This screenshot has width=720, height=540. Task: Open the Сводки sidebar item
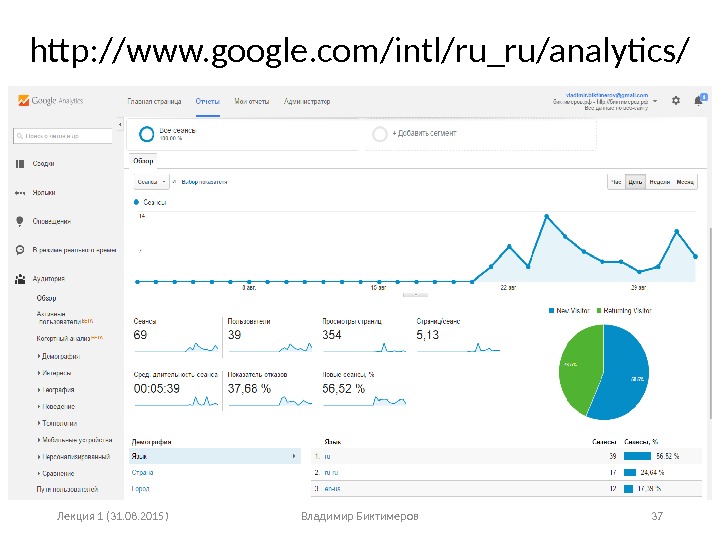point(44,163)
